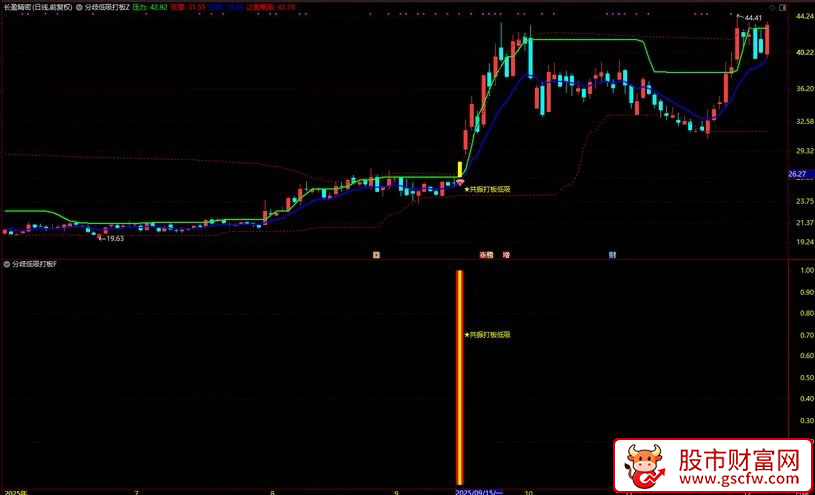Click the 2025/09/15 date marker on time axis
The width and height of the screenshot is (815, 495).
pos(479,491)
